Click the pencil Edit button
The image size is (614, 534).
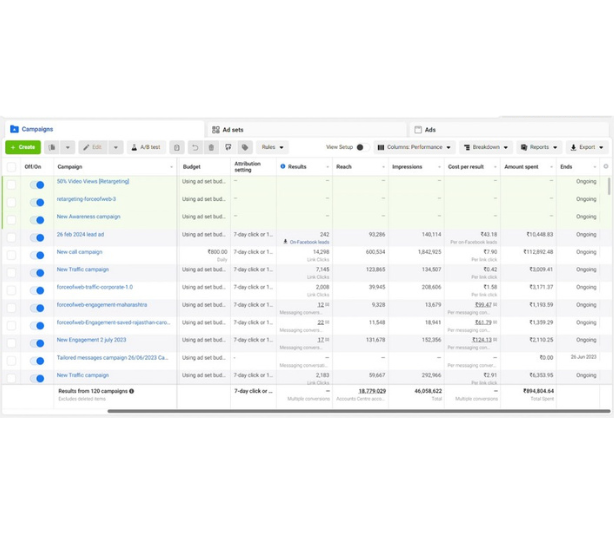[93, 147]
